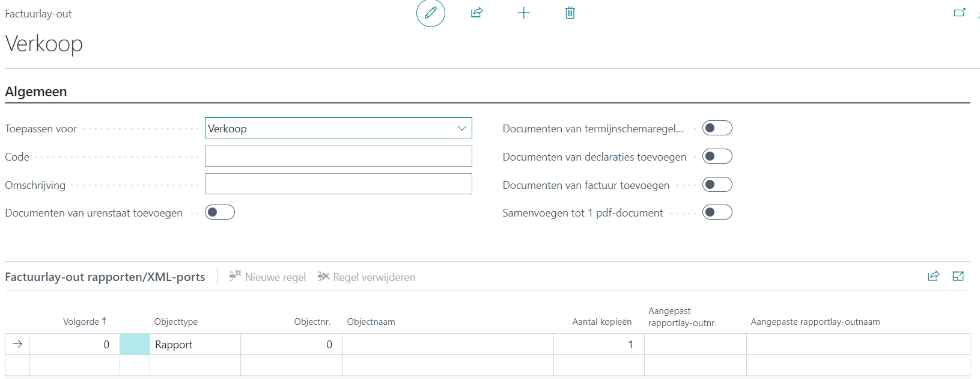Viewport: 980px width, 379px height.
Task: Sort by the Volgorde column header
Action: [x=81, y=322]
